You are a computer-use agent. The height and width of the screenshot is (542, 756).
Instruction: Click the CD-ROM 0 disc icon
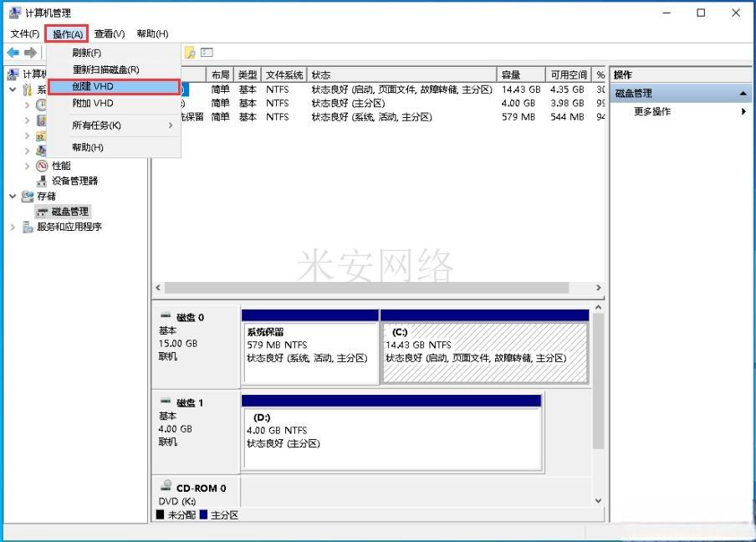tap(166, 485)
